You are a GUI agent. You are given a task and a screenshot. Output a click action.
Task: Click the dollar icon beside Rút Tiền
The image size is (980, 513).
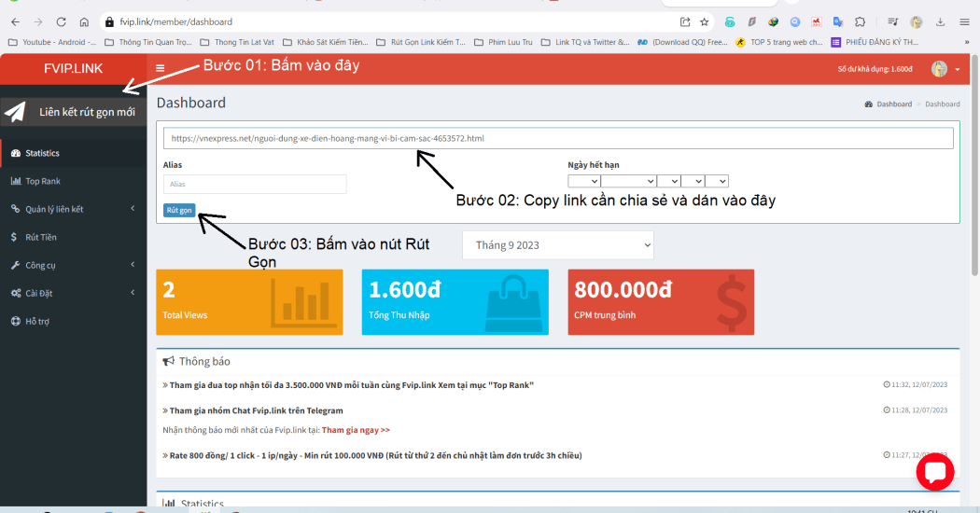point(14,238)
